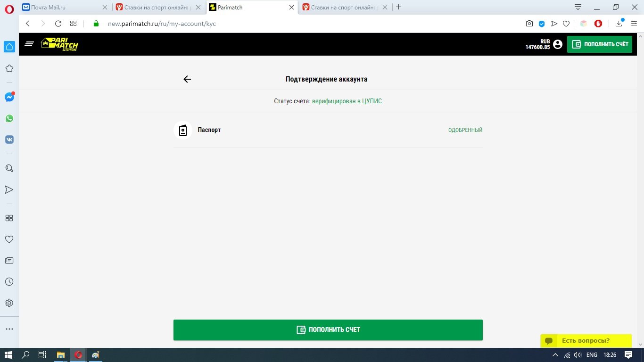This screenshot has height=362, width=644.
Task: Take a snapshot with camera icon
Action: (529, 24)
